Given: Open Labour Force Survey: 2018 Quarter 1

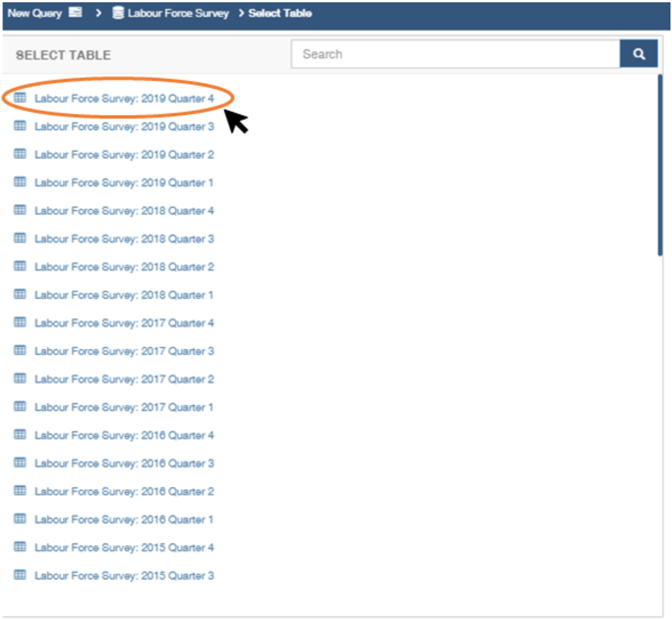Looking at the screenshot, I should click(x=124, y=295).
